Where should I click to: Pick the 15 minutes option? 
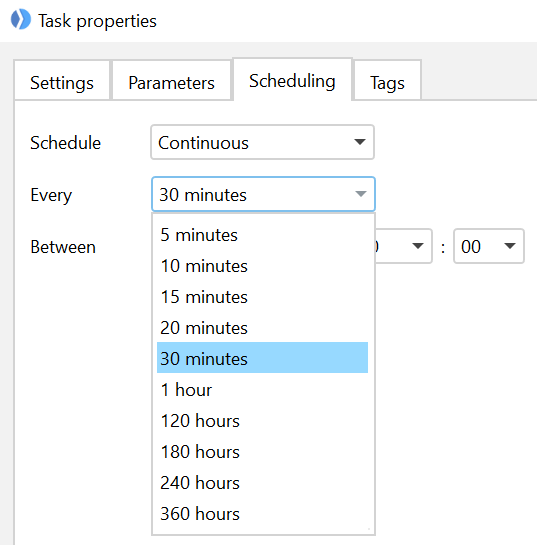pos(262,297)
